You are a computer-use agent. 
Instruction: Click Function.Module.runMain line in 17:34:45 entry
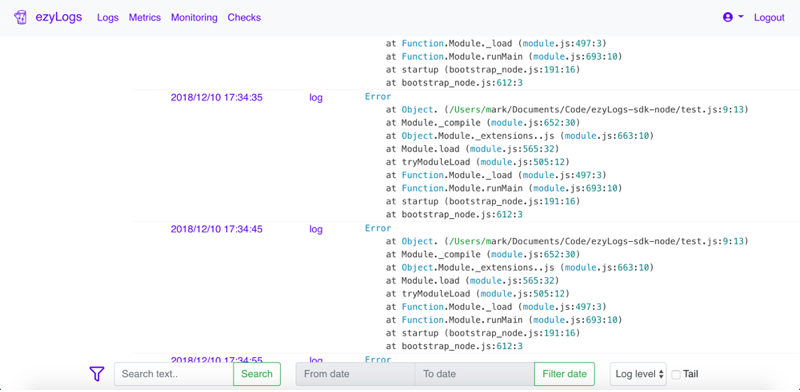click(504, 320)
